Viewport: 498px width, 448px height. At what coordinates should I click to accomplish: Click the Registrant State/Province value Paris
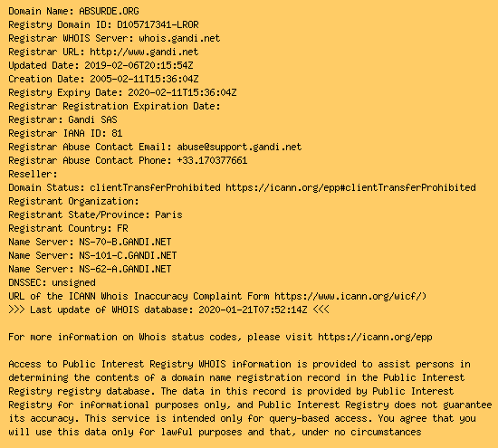point(168,214)
